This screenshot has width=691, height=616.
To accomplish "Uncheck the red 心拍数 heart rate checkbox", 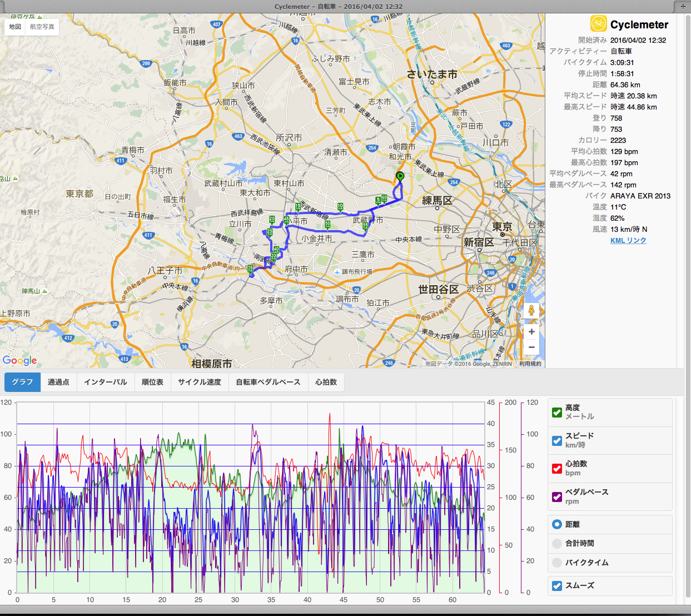I will (x=557, y=468).
